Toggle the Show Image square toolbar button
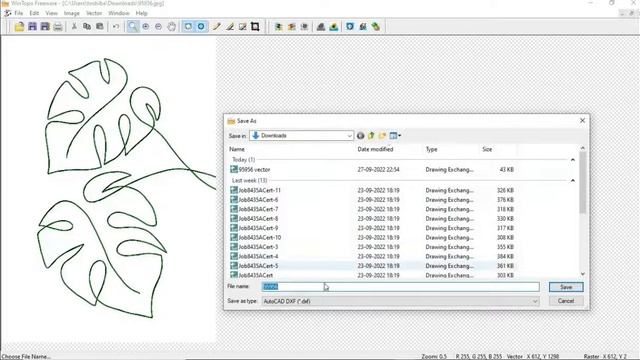 [188, 27]
